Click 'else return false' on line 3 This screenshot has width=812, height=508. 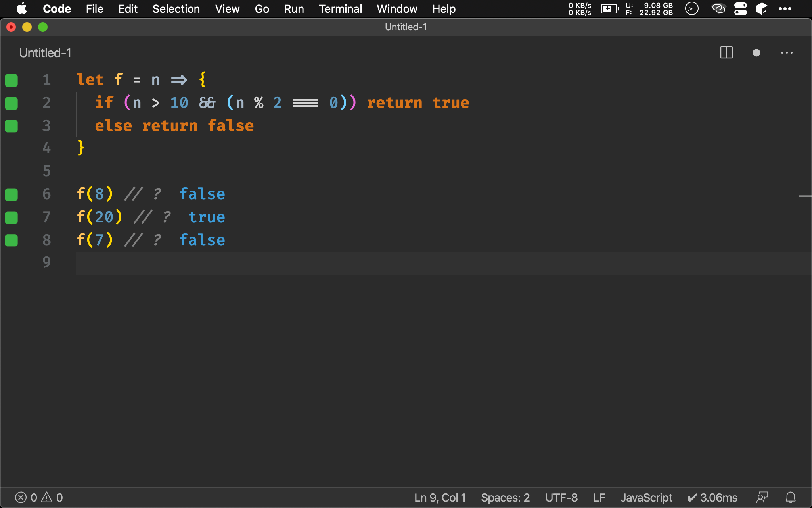(174, 126)
